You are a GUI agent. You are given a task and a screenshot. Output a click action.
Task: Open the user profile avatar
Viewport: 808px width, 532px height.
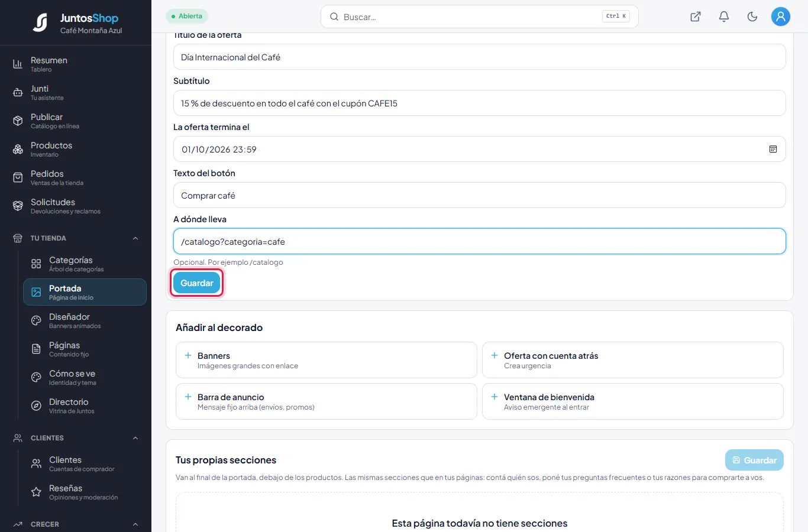click(x=781, y=17)
